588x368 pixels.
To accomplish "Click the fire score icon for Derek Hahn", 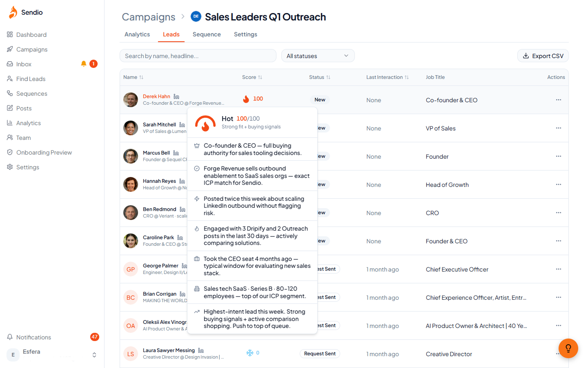I will pyautogui.click(x=246, y=99).
